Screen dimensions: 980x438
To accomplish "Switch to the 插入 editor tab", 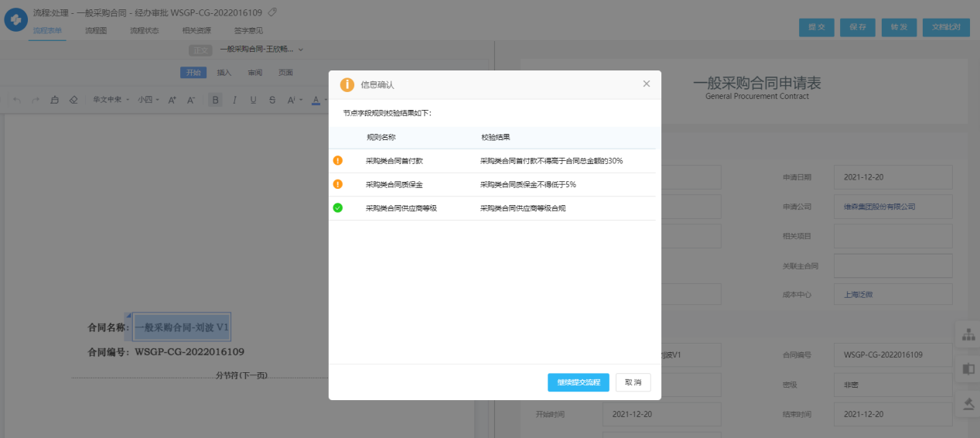I will pyautogui.click(x=224, y=73).
